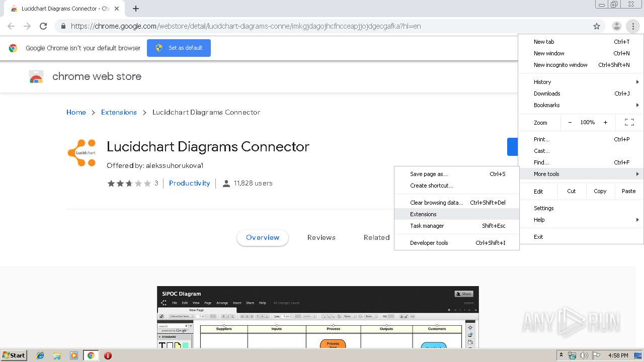Close the Lucidchart Diagrams Connector tab
The height and width of the screenshot is (362, 644).
[117, 9]
